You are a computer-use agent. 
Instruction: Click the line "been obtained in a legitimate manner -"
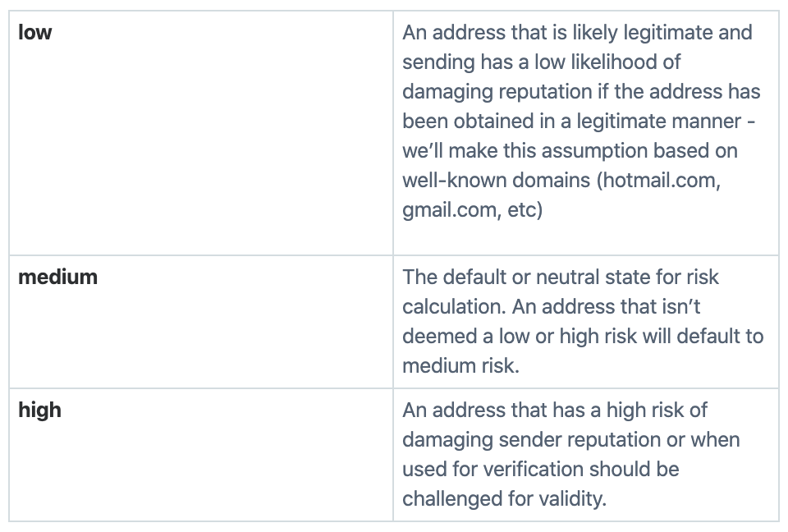click(579, 122)
